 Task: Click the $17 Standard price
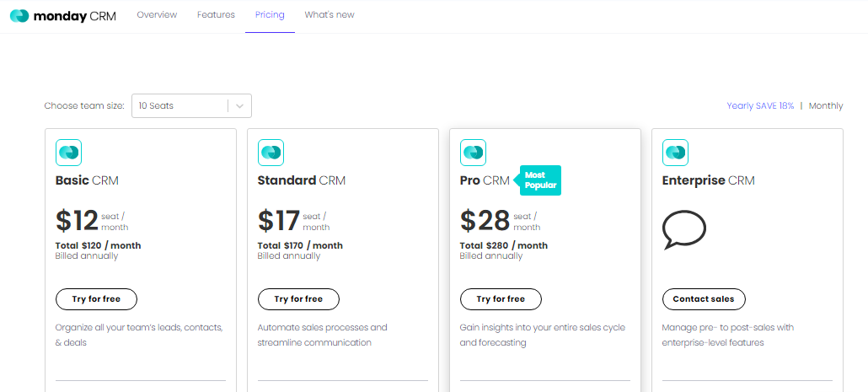coord(279,220)
